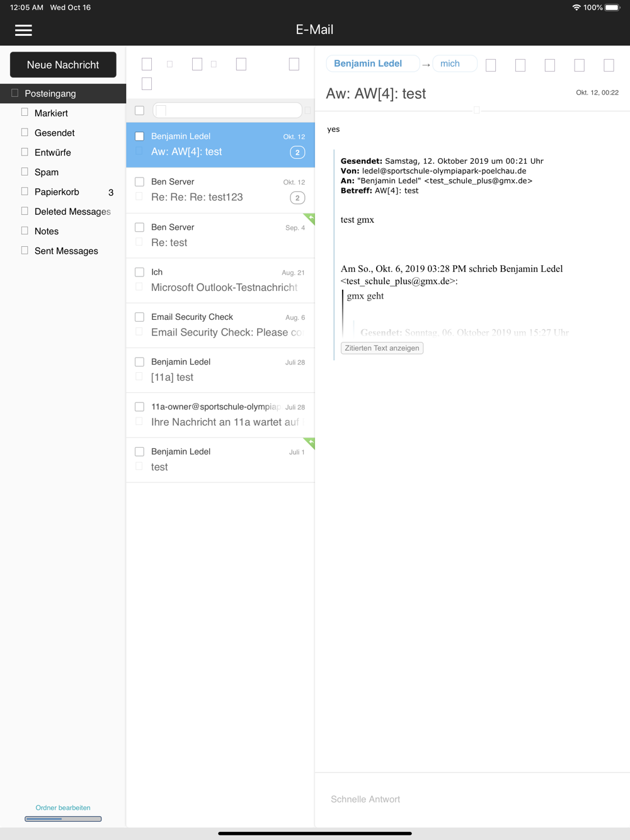Tap the Wi-Fi status icon
Screen dimensions: 630x840
pos(576,8)
